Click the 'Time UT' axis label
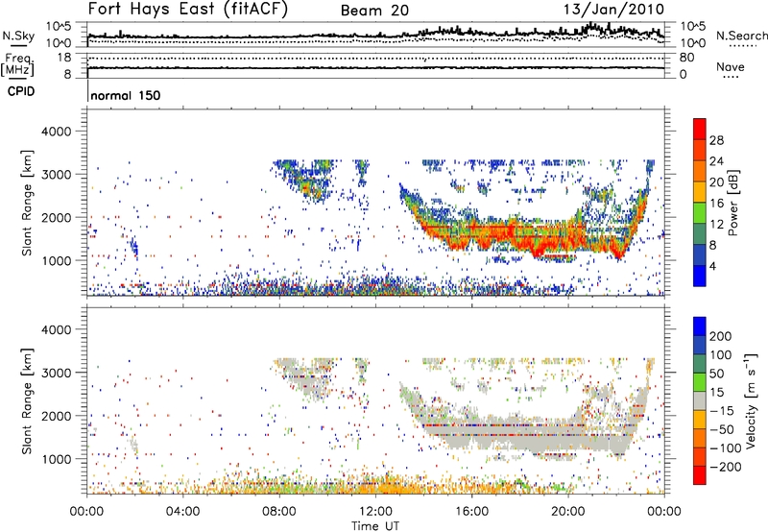 coord(375,526)
